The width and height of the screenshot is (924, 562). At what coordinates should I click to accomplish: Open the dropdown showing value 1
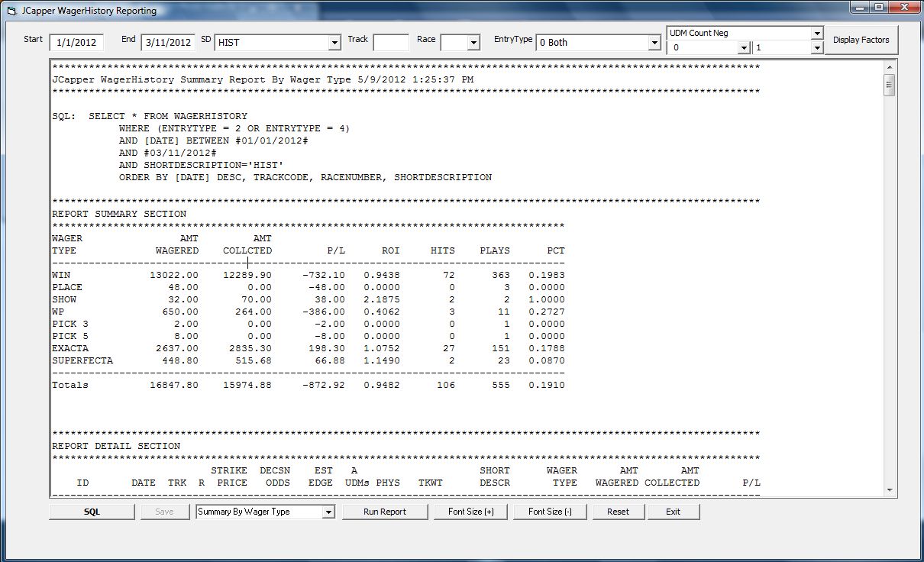(x=817, y=47)
